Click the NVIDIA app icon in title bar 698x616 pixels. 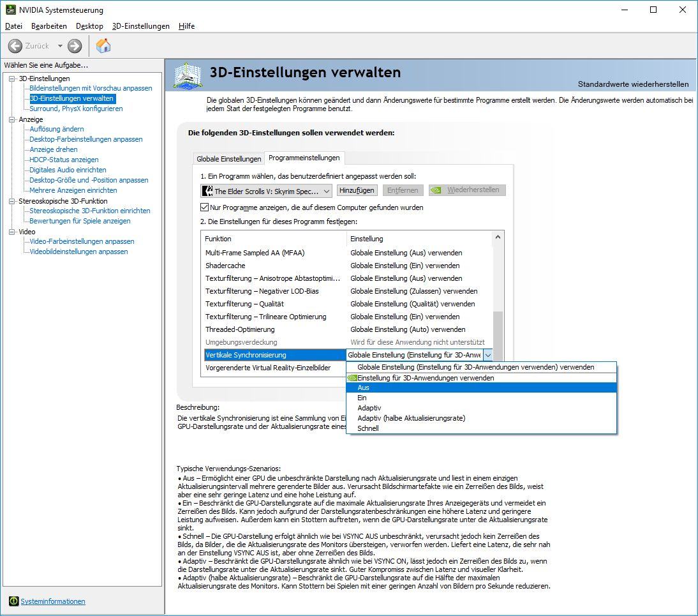11,10
